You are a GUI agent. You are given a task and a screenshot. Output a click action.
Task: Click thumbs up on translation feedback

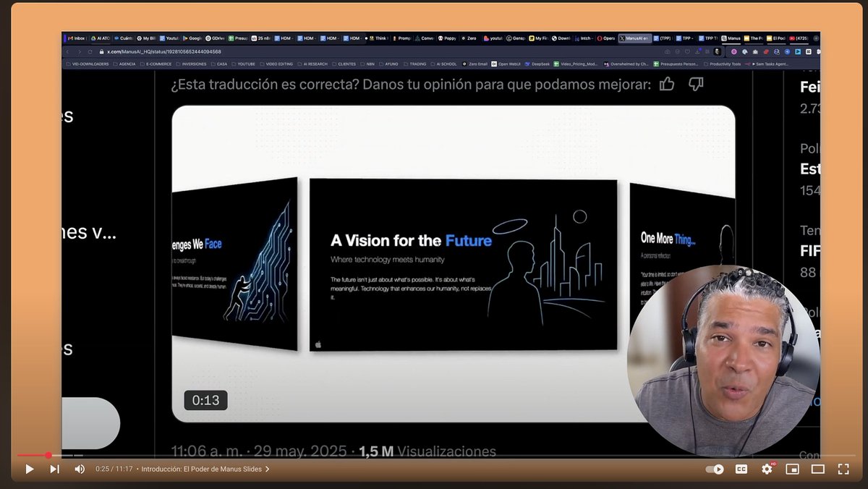click(x=667, y=85)
